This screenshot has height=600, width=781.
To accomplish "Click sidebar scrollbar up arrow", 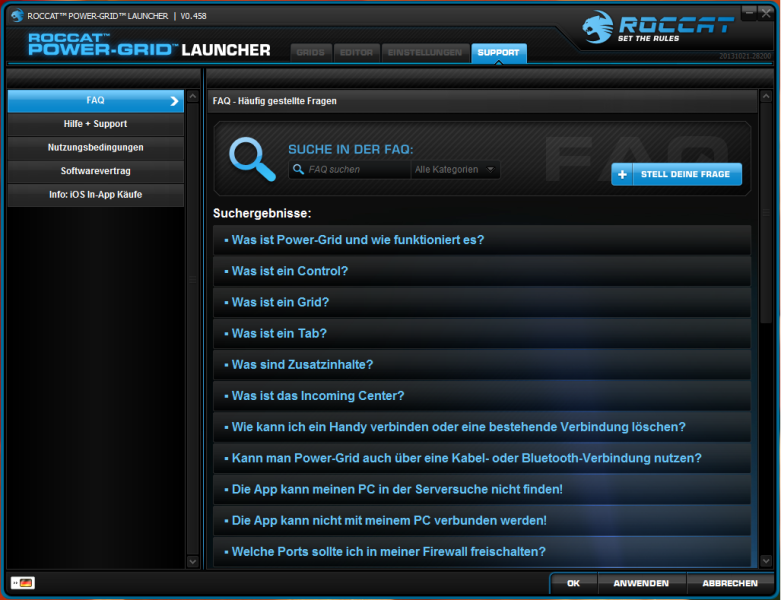I will coord(193,96).
